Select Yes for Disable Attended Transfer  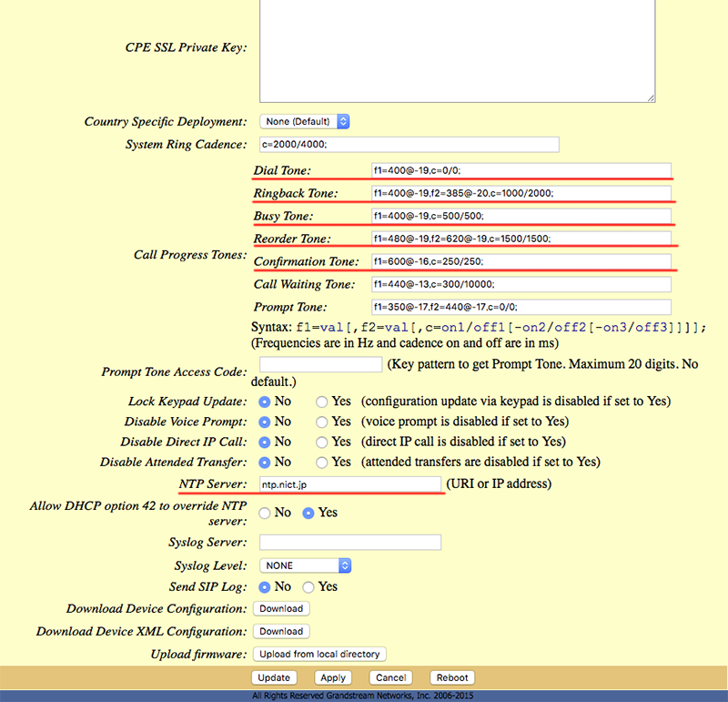[x=321, y=463]
